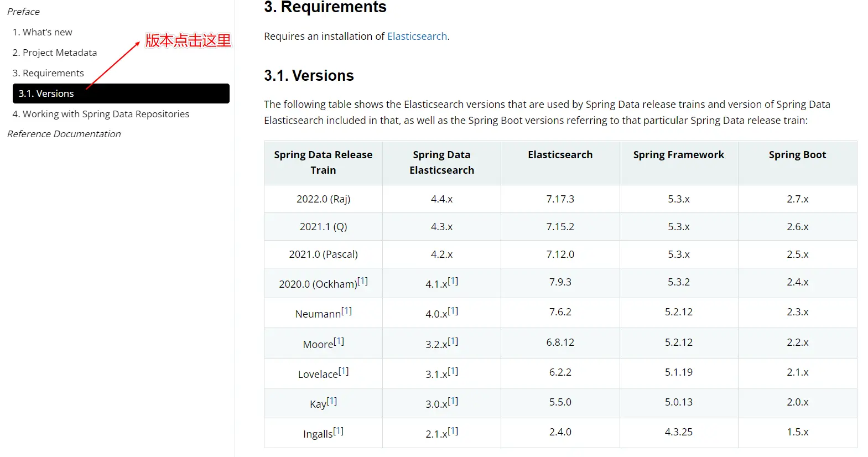Open footnote [1] next to Ingalls
Image resolution: width=868 pixels, height=457 pixels.
pos(339,430)
